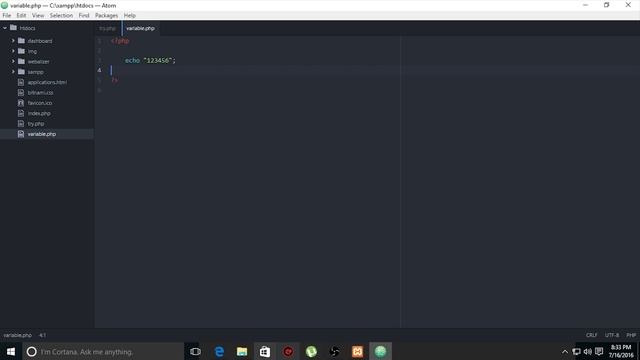This screenshot has height=360, width=640.
Task: Click the taskbar clock showing 8:33 PM
Action: click(x=621, y=351)
